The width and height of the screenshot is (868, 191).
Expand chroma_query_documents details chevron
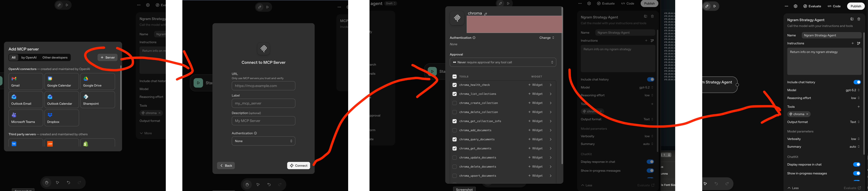pos(551,139)
